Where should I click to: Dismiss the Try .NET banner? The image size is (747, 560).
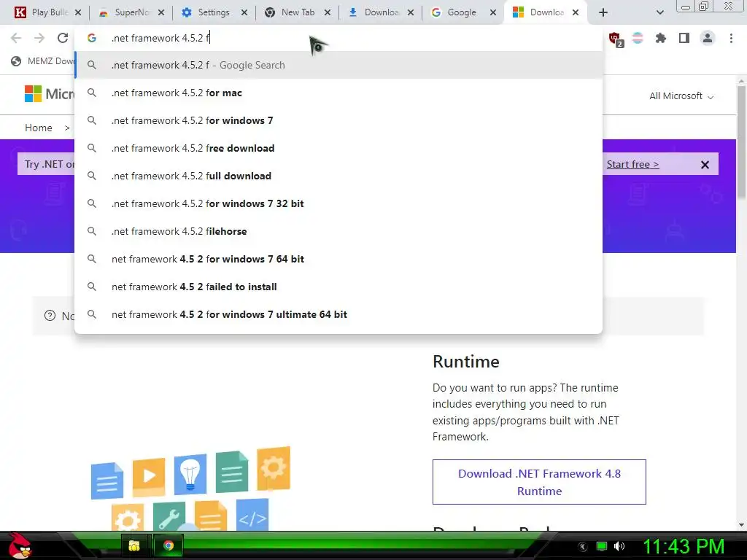tap(705, 165)
